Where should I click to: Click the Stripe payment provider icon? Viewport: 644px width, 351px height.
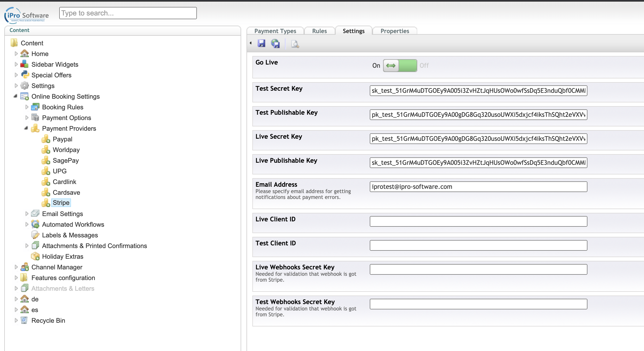(46, 203)
